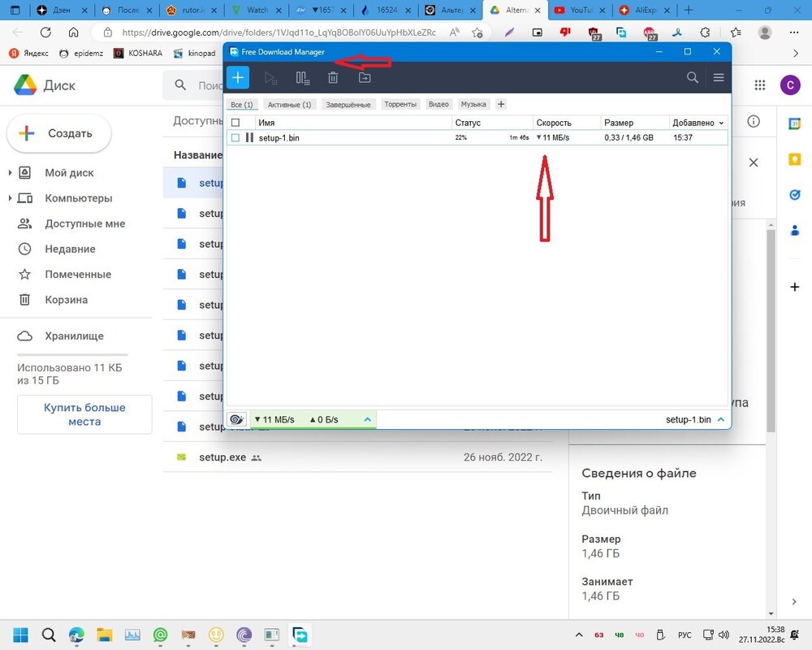The height and width of the screenshot is (650, 812).
Task: Switch to the Активные (1) filter tab
Action: pos(289,105)
